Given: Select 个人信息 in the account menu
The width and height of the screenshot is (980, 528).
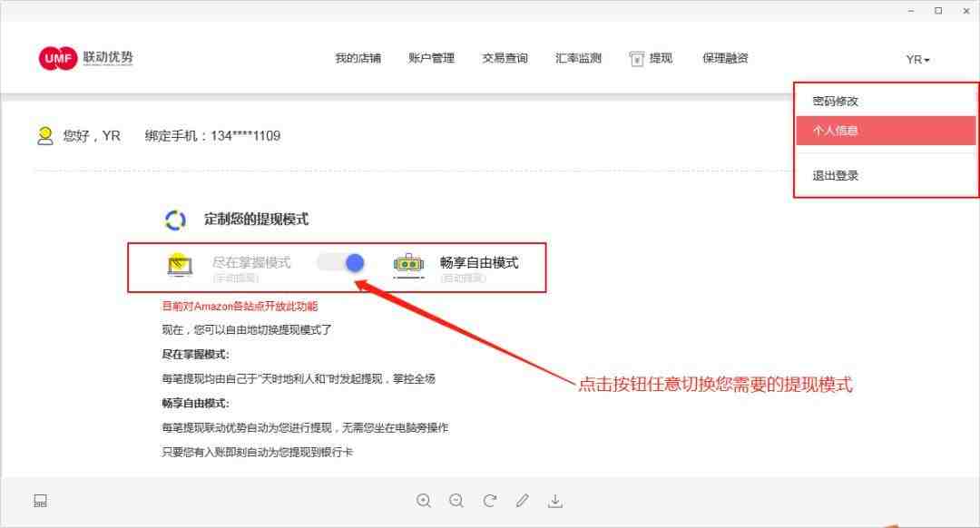Looking at the screenshot, I should [x=836, y=131].
